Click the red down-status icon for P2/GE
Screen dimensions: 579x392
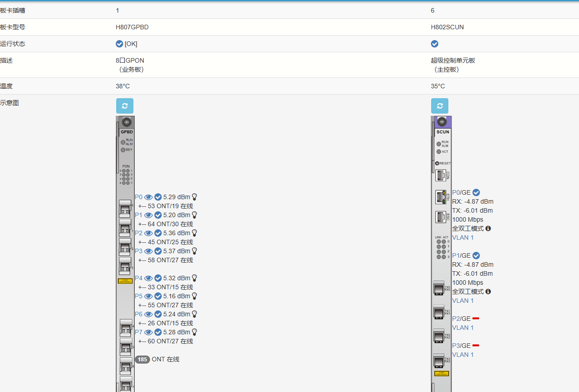[476, 319]
